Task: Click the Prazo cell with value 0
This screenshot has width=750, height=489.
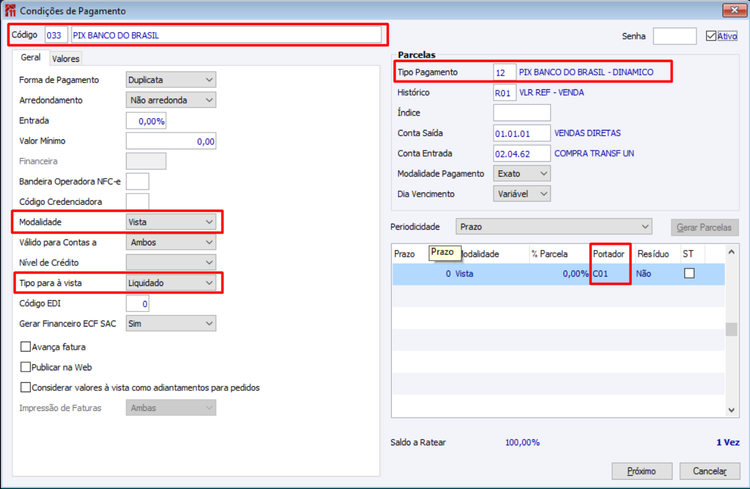Action: (x=422, y=274)
